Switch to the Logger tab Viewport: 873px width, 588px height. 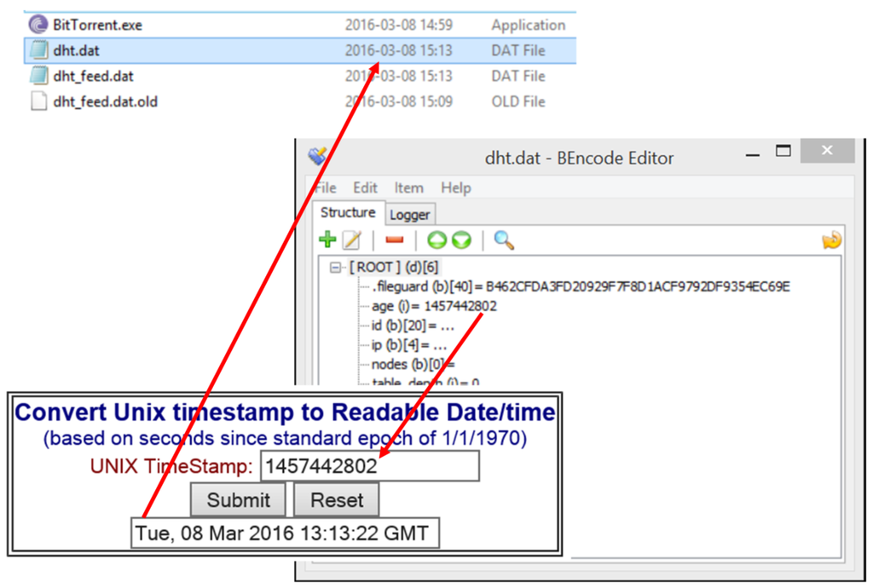click(410, 215)
